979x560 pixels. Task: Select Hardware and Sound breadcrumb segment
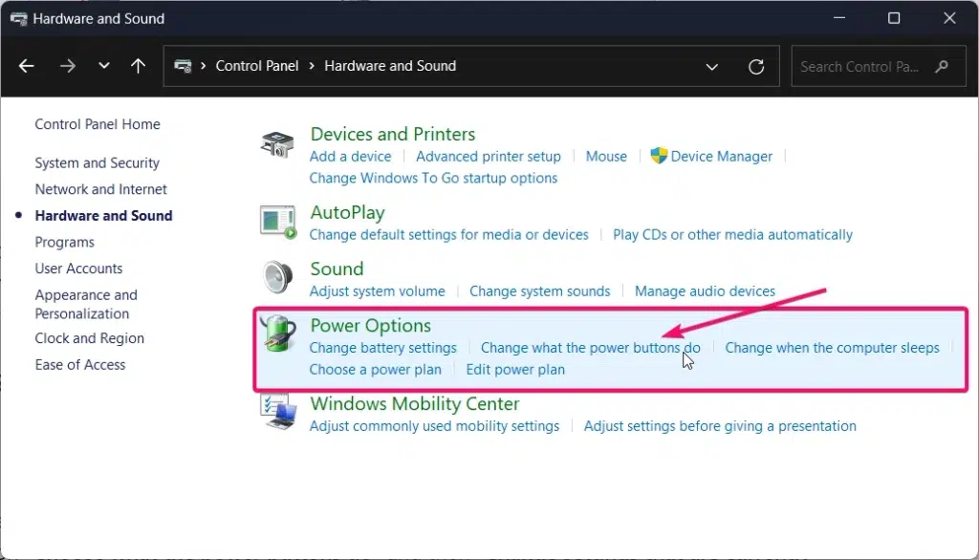coord(390,66)
